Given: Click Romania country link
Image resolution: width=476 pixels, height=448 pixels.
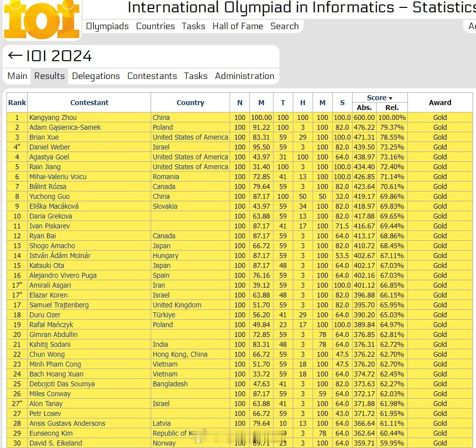Looking at the screenshot, I should tap(166, 177).
